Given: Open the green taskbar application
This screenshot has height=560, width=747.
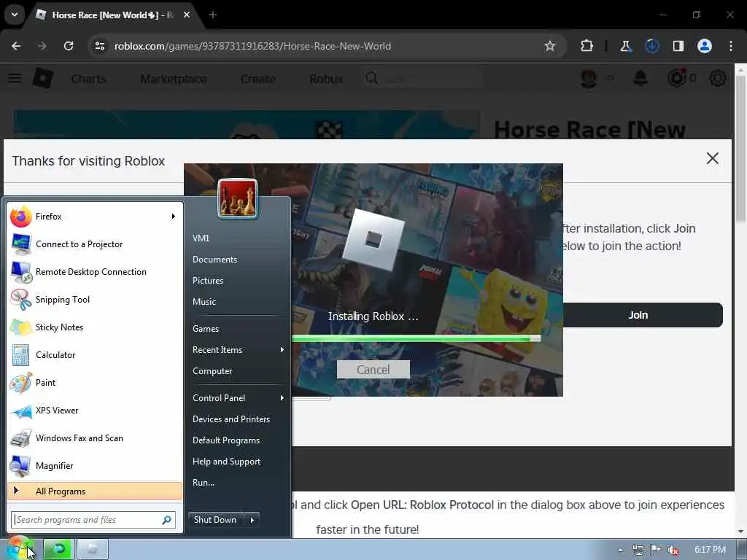Looking at the screenshot, I should point(58,549).
